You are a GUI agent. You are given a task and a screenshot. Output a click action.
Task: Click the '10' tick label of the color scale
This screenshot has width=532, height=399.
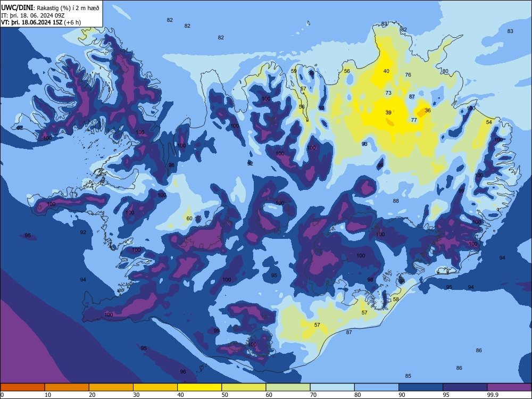click(48, 395)
